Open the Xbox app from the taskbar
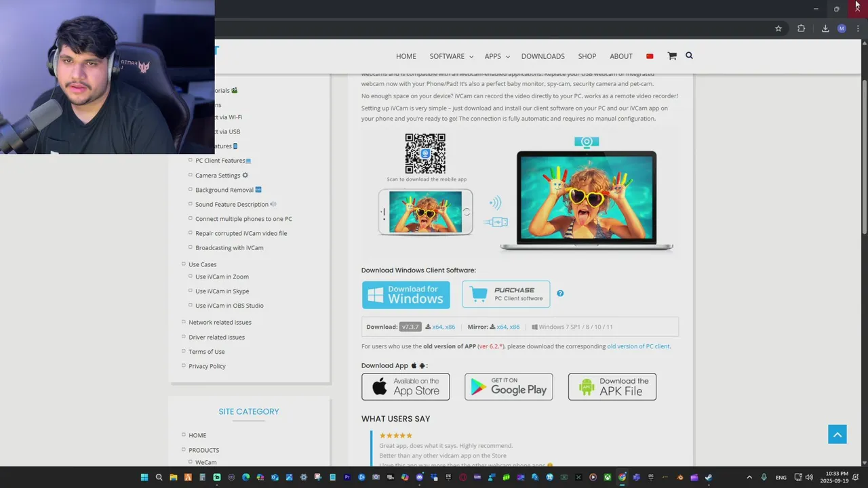Image resolution: width=868 pixels, height=488 pixels. click(x=608, y=477)
